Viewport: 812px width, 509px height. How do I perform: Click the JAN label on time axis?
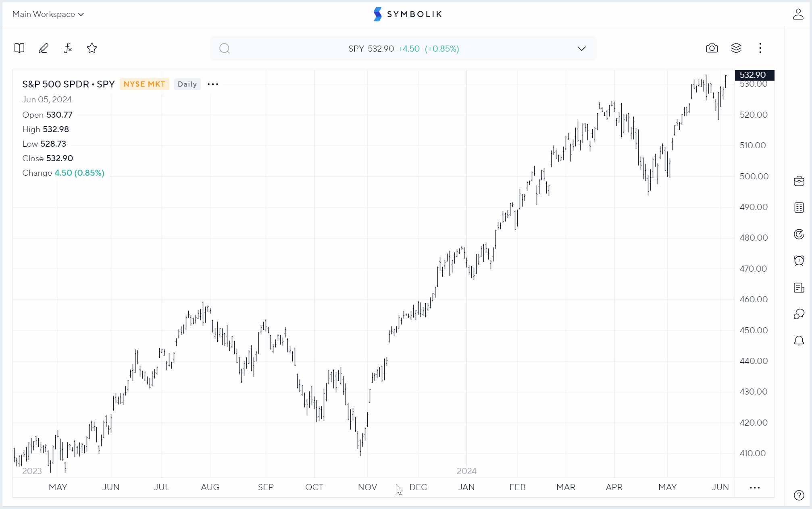coord(466,487)
